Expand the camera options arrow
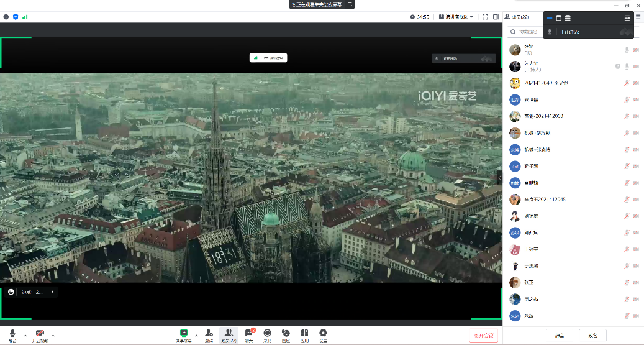This screenshot has height=345, width=644. click(53, 336)
